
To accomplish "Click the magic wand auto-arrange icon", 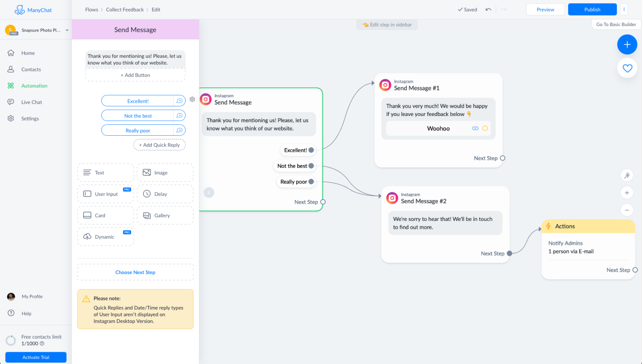I will [627, 175].
